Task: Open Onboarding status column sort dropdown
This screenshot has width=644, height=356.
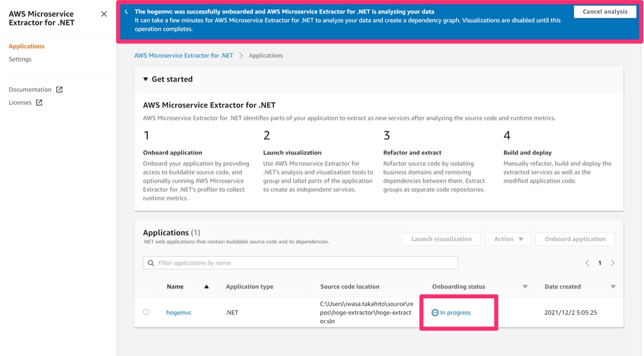Action: [525, 287]
